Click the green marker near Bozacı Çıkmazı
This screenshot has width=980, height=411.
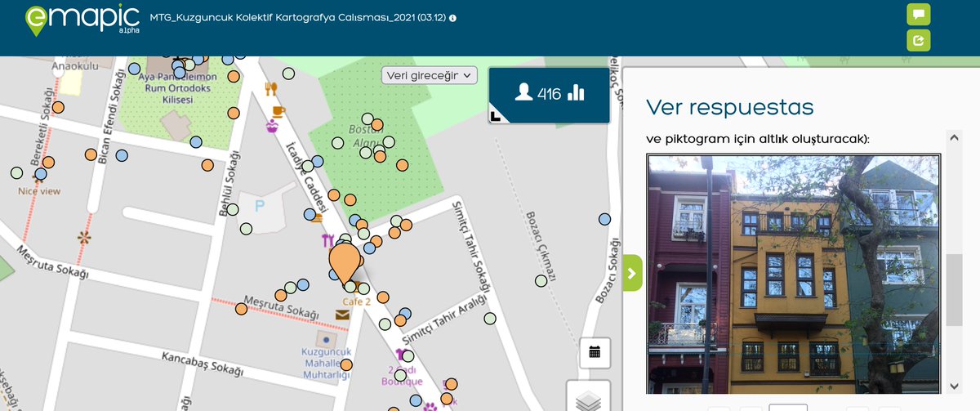point(541,281)
